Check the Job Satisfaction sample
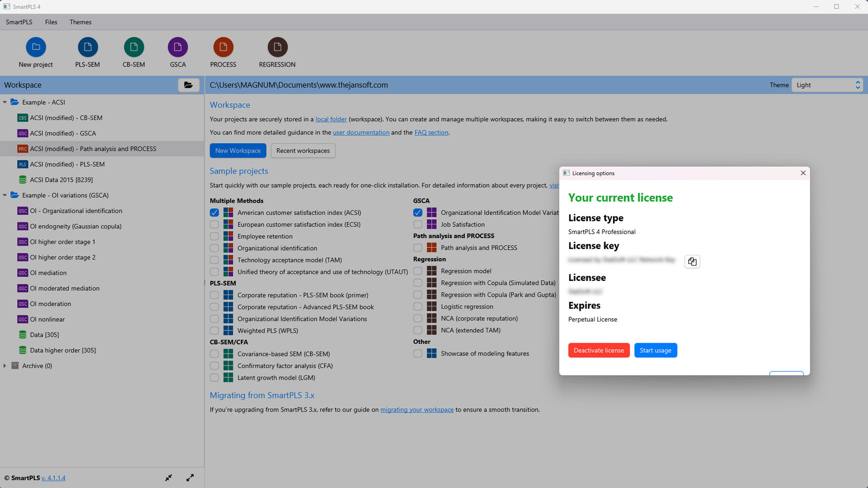 (418, 224)
